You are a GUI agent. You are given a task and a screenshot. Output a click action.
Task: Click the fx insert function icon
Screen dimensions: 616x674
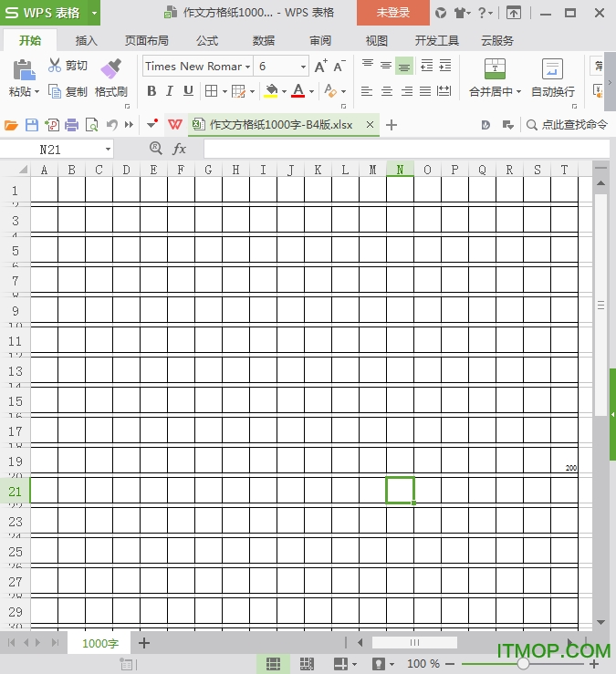click(x=180, y=149)
